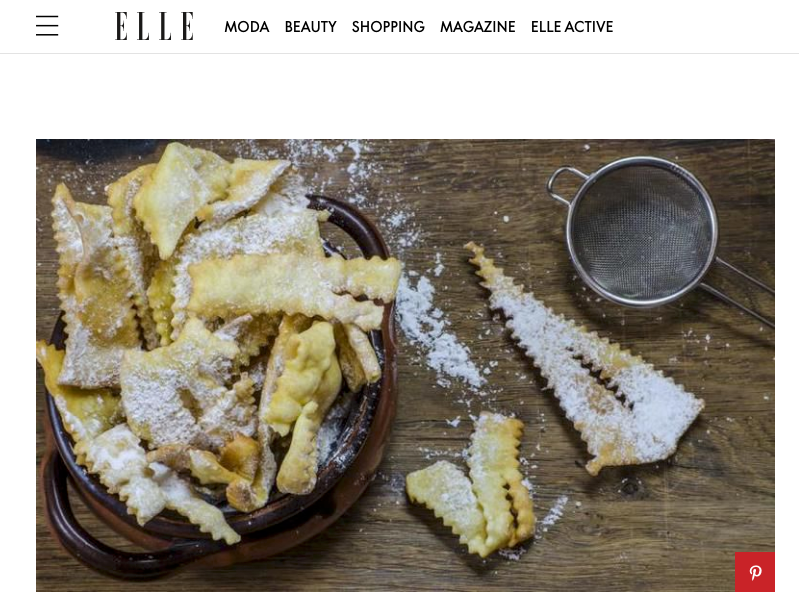
Task: Select SHOPPING in the navigation bar
Action: tap(388, 26)
